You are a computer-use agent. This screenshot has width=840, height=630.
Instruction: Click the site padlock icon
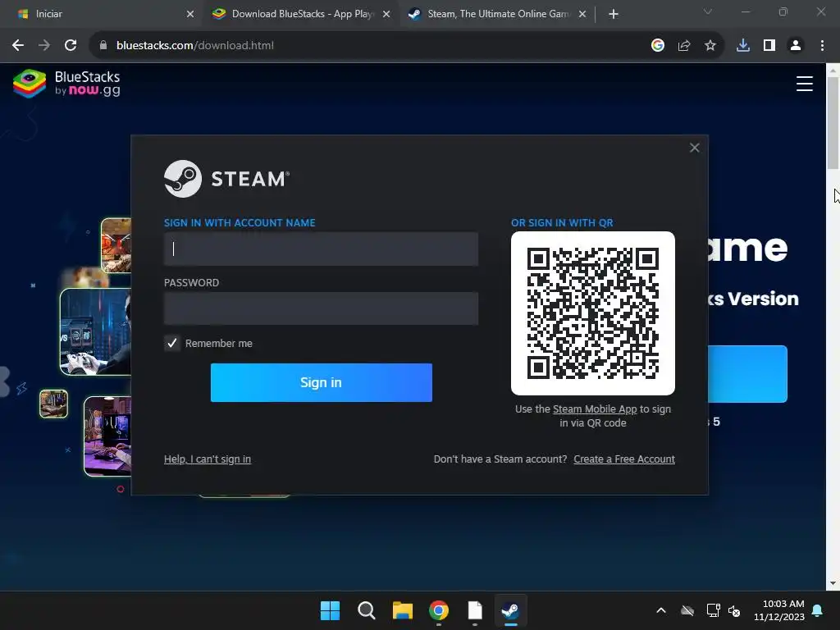(x=103, y=46)
